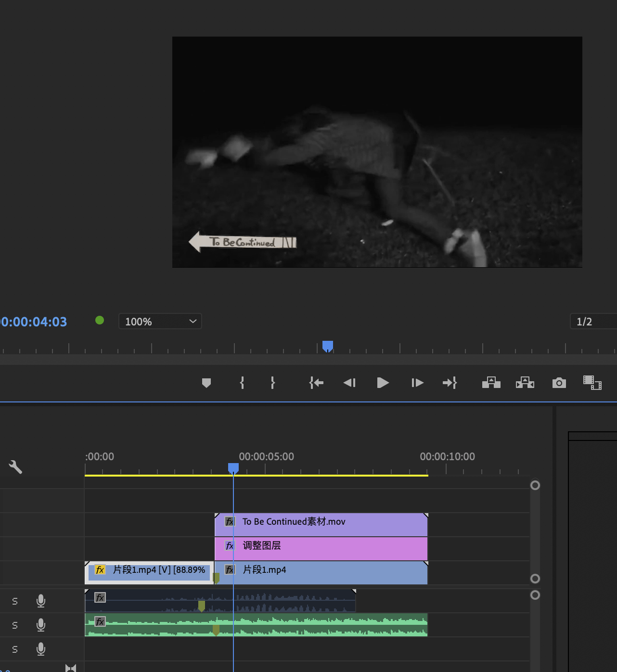This screenshot has height=672, width=617.
Task: Click the fx badge on the green audio clip
Action: 100,621
